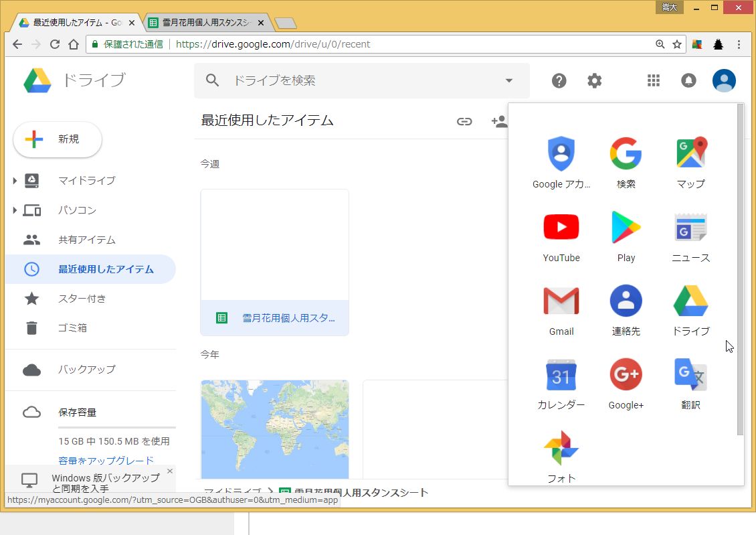Image resolution: width=756 pixels, height=535 pixels.
Task: Open Photos (フォト) app icon
Action: tap(561, 457)
